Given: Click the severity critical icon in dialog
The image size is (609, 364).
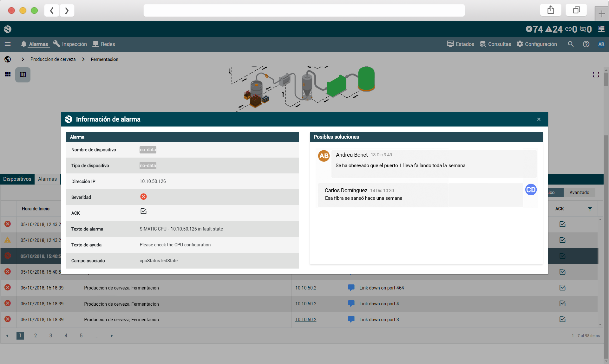Looking at the screenshot, I should tap(143, 197).
